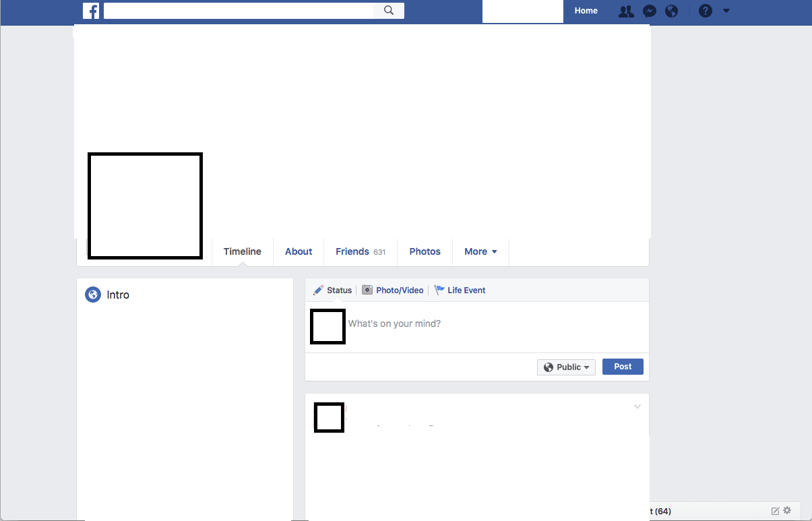
Task: Open the More dropdown on profile
Action: coord(480,251)
